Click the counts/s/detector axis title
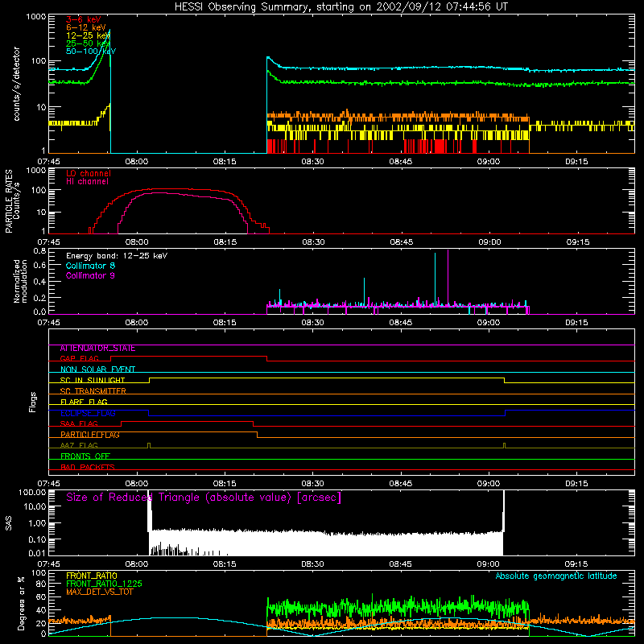The width and height of the screenshot is (644, 644). click(x=17, y=84)
